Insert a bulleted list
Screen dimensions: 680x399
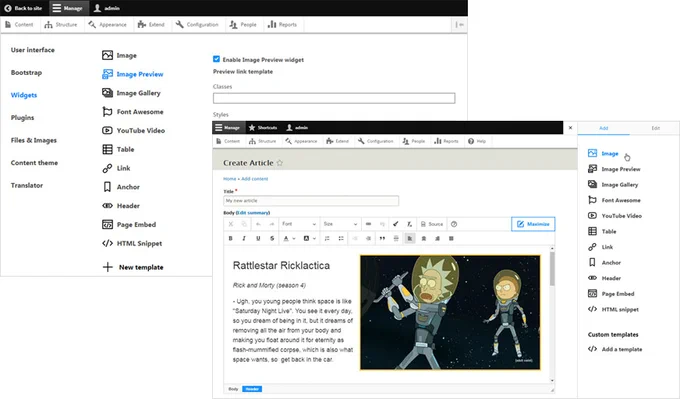point(341,239)
